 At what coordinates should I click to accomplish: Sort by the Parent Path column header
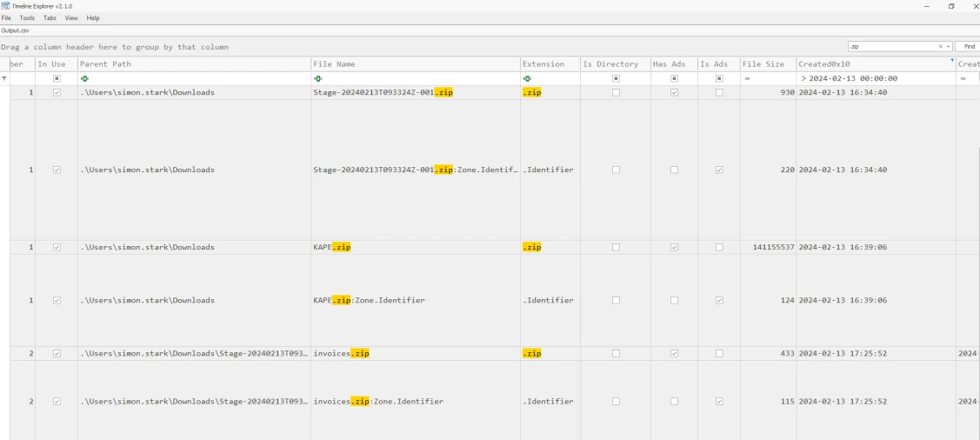point(195,63)
